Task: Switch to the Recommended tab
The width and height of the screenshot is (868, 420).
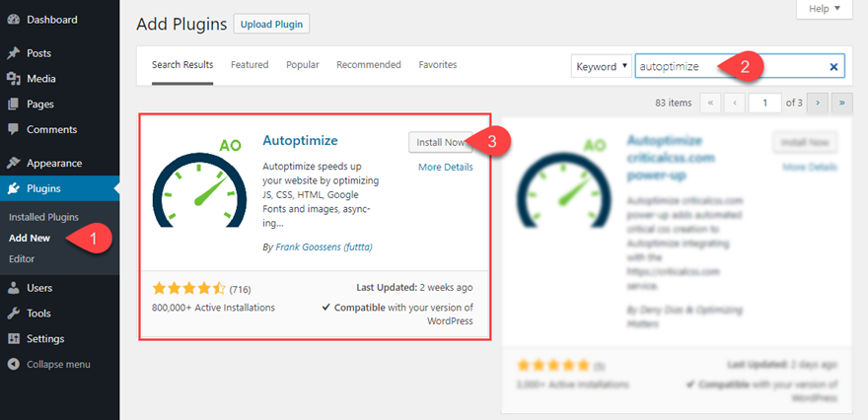Action: tap(369, 65)
